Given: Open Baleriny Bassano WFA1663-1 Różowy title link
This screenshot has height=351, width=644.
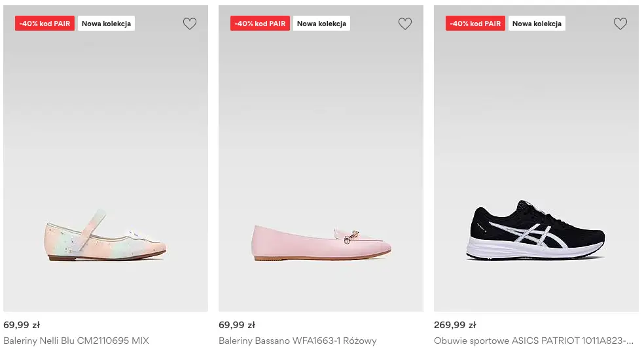Looking at the screenshot, I should click(x=297, y=341).
